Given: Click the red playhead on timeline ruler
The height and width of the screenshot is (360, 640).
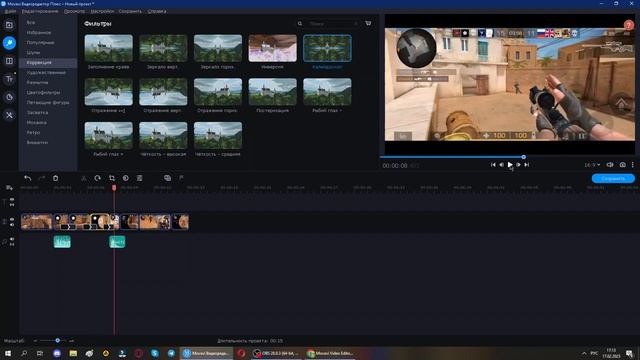Looking at the screenshot, I should [114, 188].
